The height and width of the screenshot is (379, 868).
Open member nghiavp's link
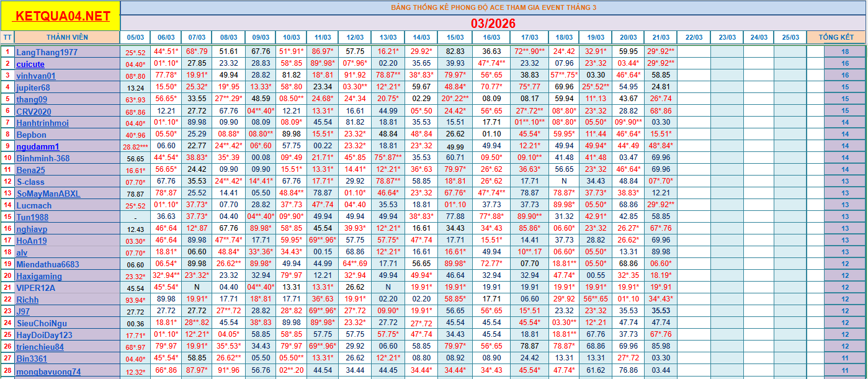click(32, 229)
